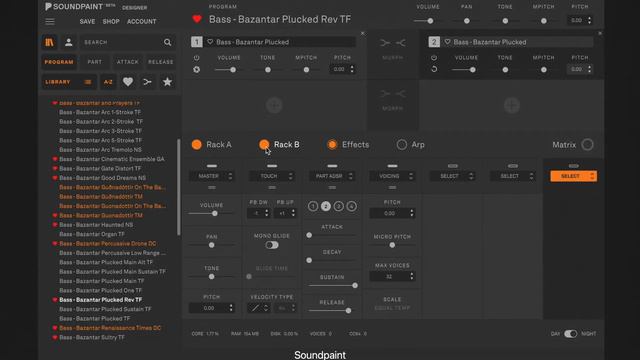The width and height of the screenshot is (640, 360).
Task: Open the ACCOUNT menu
Action: (x=142, y=22)
